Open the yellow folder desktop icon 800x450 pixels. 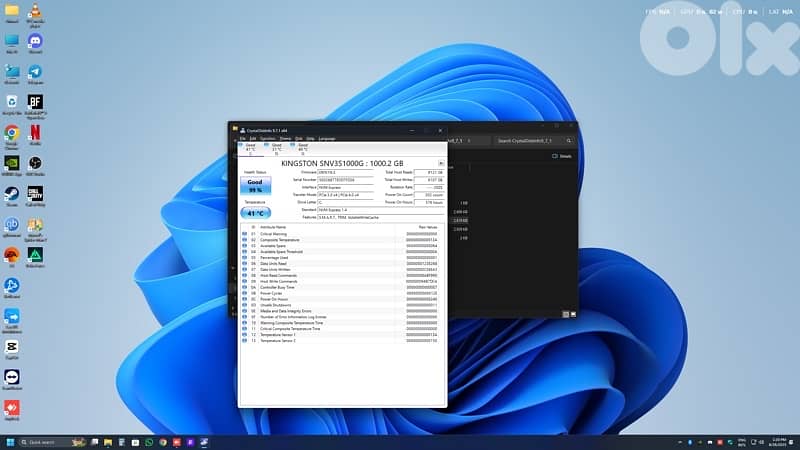pyautogui.click(x=12, y=11)
